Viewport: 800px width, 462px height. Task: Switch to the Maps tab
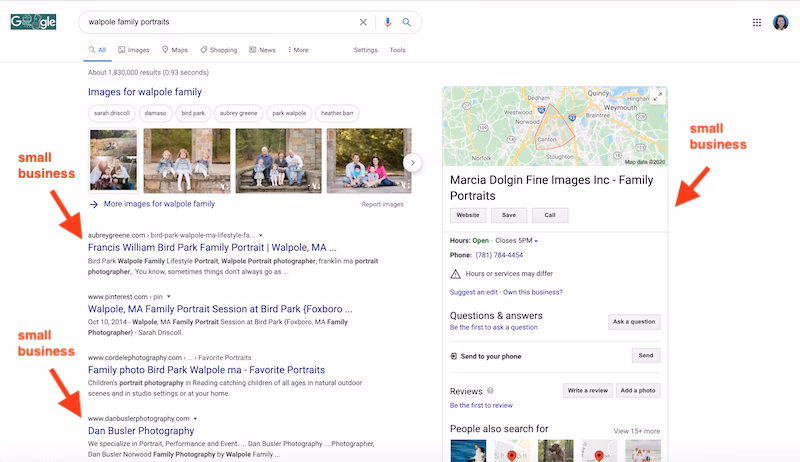coord(174,50)
